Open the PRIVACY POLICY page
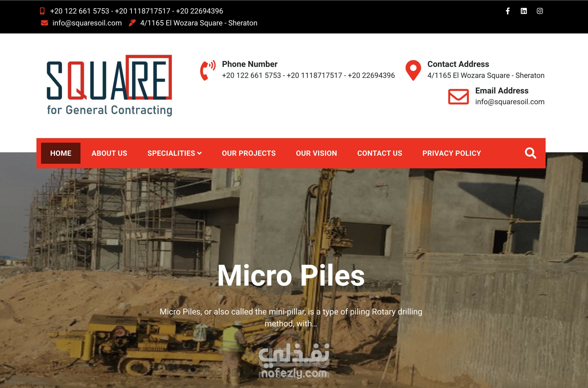 (x=451, y=153)
